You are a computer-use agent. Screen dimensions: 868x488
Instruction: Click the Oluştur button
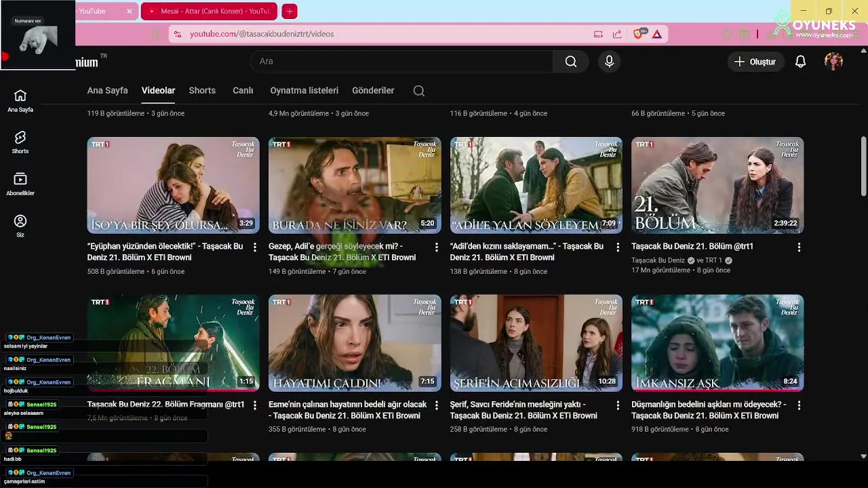pyautogui.click(x=756, y=62)
